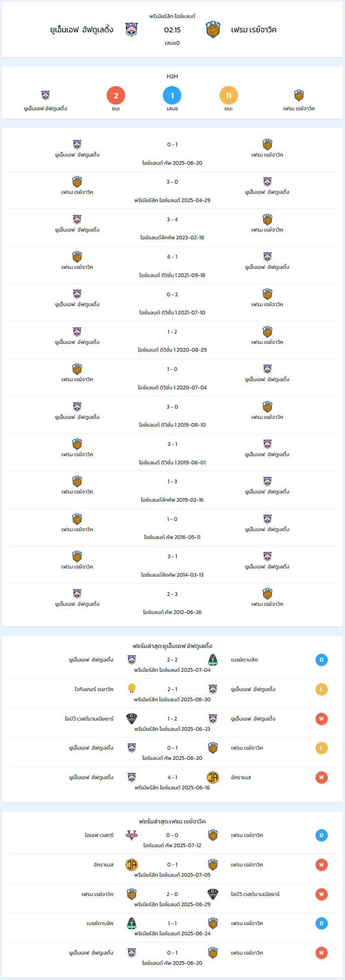The image size is (345, 980).
Task: Click the Breidablik logo in the 2-2 match row
Action: (213, 660)
